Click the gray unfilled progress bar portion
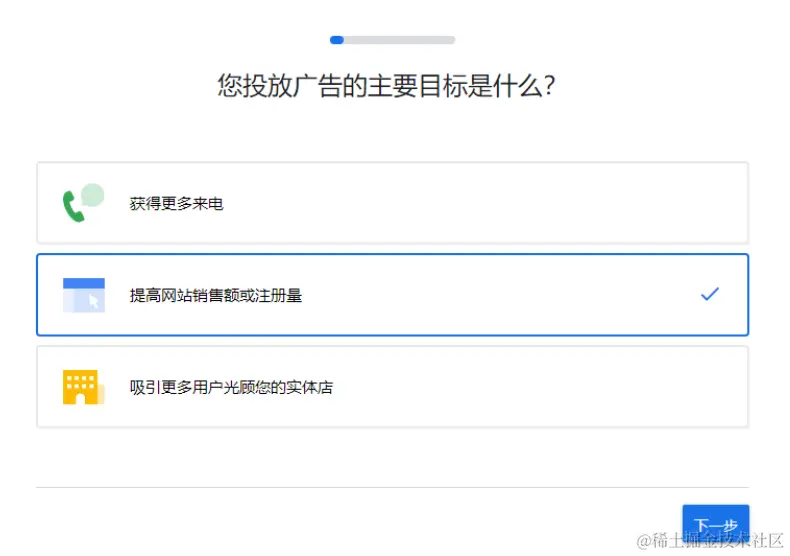The image size is (790, 556). (x=400, y=40)
